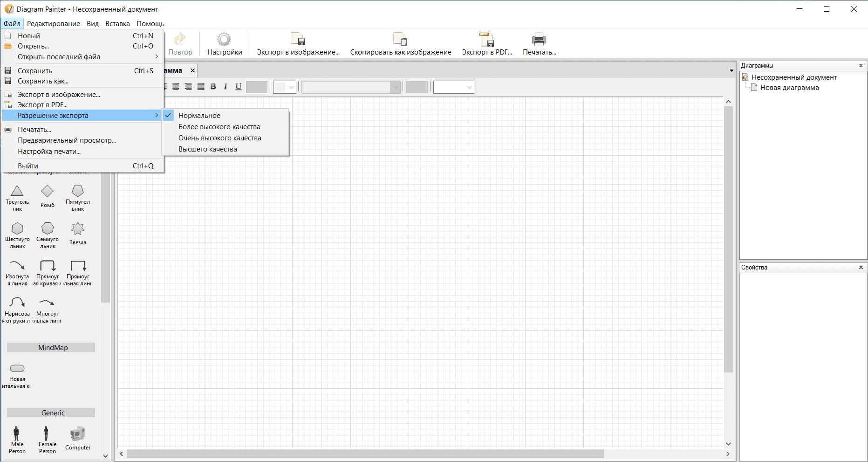Viewport: 868px width, 462px height.
Task: Choose the Многоугольная линия tool
Action: click(48, 310)
